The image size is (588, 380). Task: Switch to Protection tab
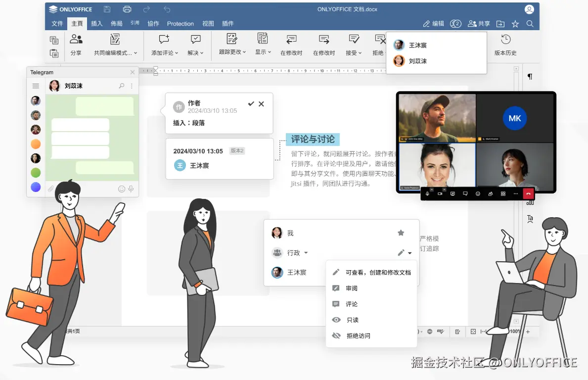coord(181,24)
